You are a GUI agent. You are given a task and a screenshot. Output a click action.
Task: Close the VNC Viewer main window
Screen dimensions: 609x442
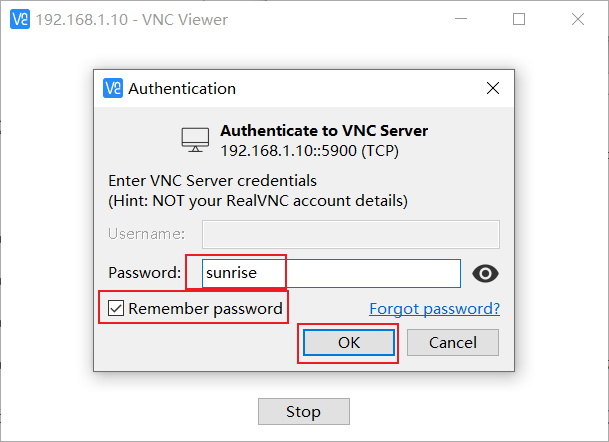click(578, 19)
